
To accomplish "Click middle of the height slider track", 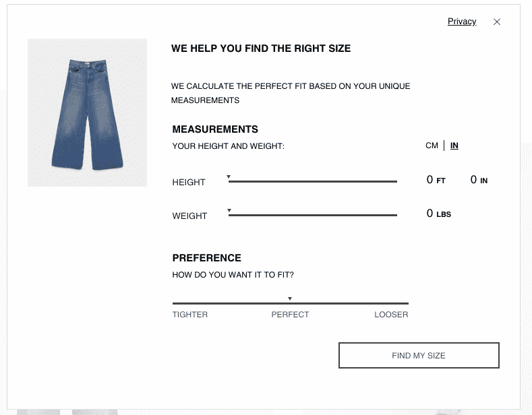I will pyautogui.click(x=313, y=182).
